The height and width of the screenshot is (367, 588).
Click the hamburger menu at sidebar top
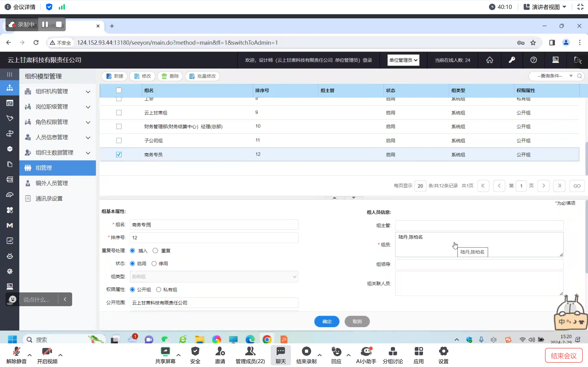[9, 74]
